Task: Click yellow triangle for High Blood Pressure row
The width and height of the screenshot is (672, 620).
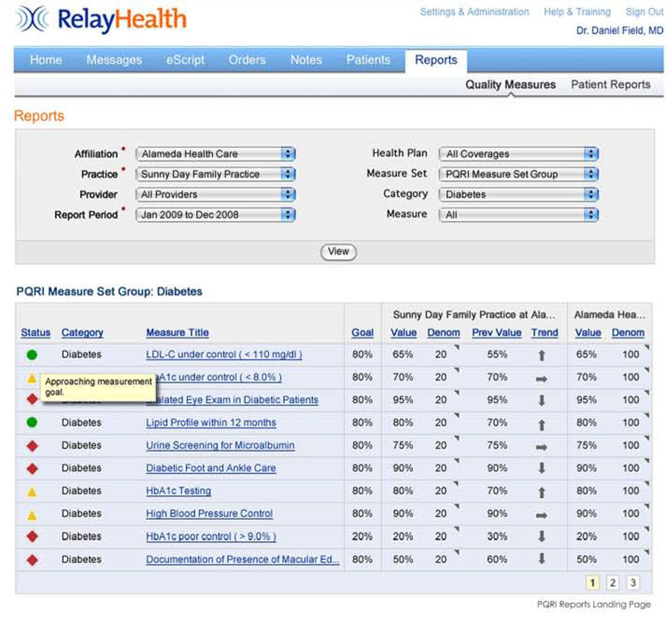Action: tap(32, 514)
